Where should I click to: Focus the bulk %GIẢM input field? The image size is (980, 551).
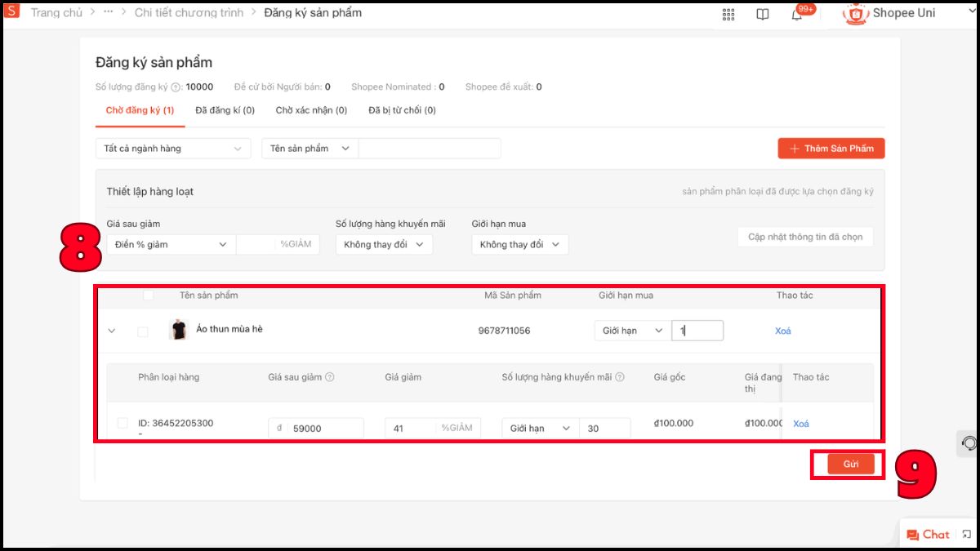pyautogui.click(x=278, y=244)
